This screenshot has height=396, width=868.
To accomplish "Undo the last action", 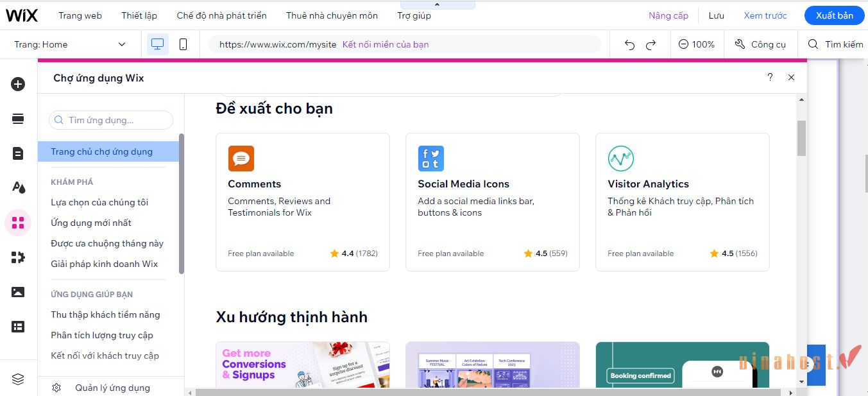I will pyautogui.click(x=629, y=44).
